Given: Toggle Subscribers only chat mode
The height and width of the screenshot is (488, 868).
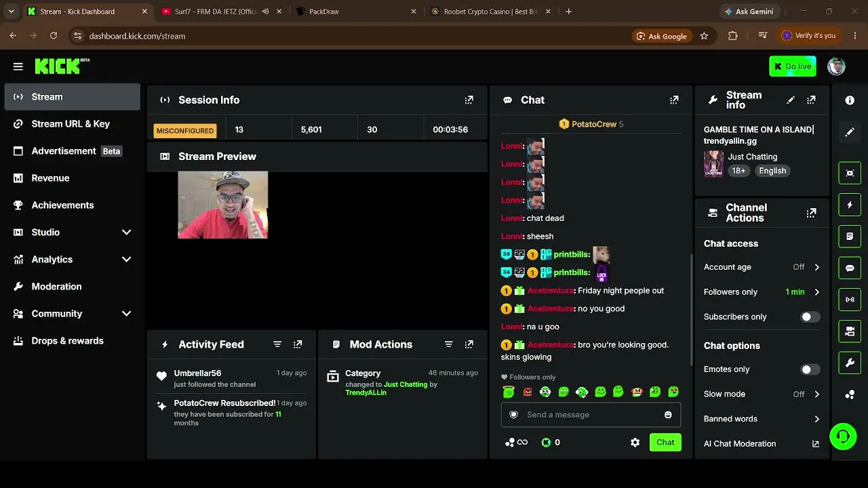Looking at the screenshot, I should [810, 317].
